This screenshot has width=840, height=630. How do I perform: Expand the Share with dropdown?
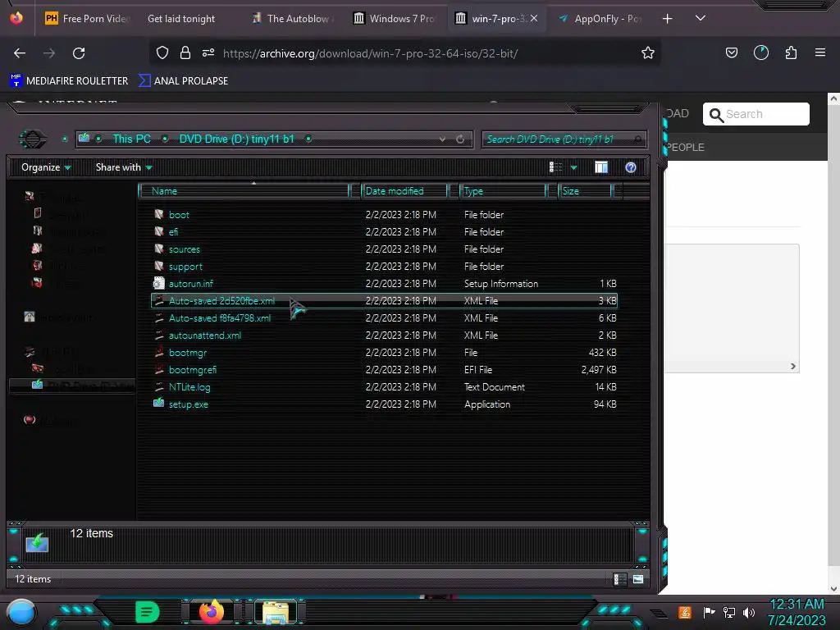point(124,167)
